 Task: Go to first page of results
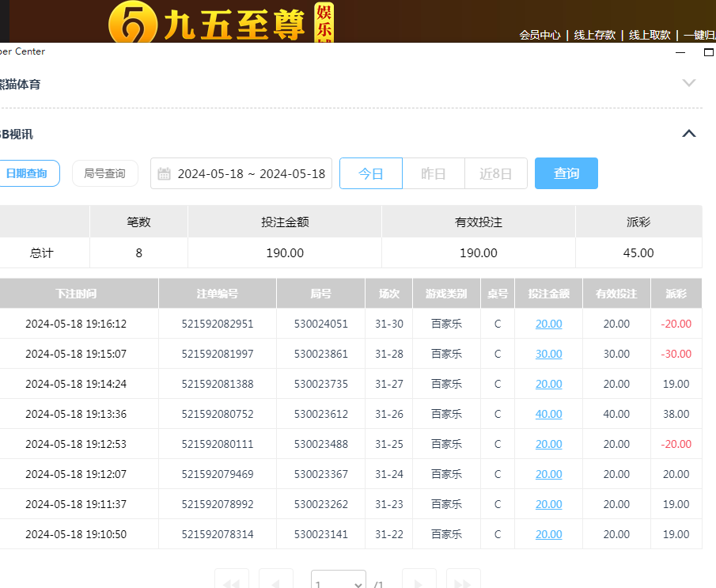[231, 583]
